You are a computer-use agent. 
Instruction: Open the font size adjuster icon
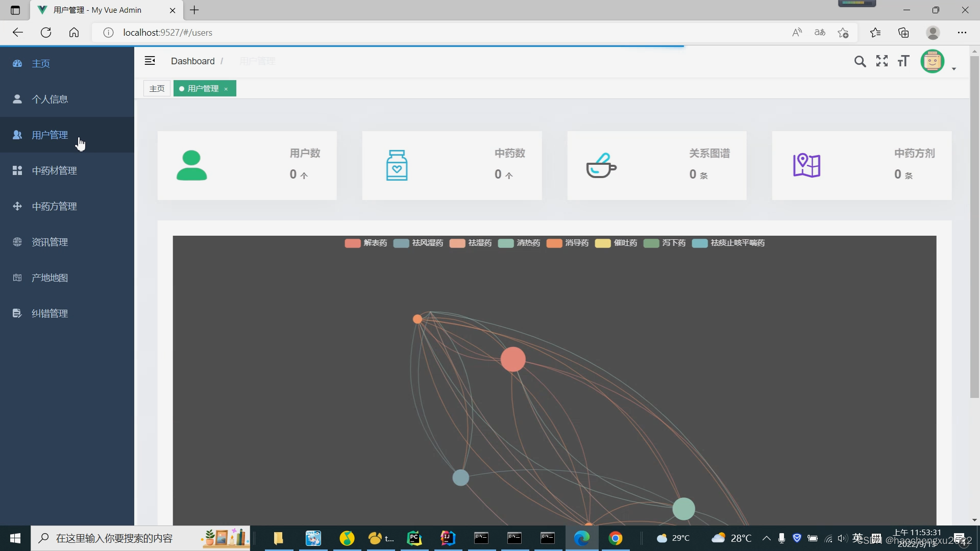pos(903,61)
